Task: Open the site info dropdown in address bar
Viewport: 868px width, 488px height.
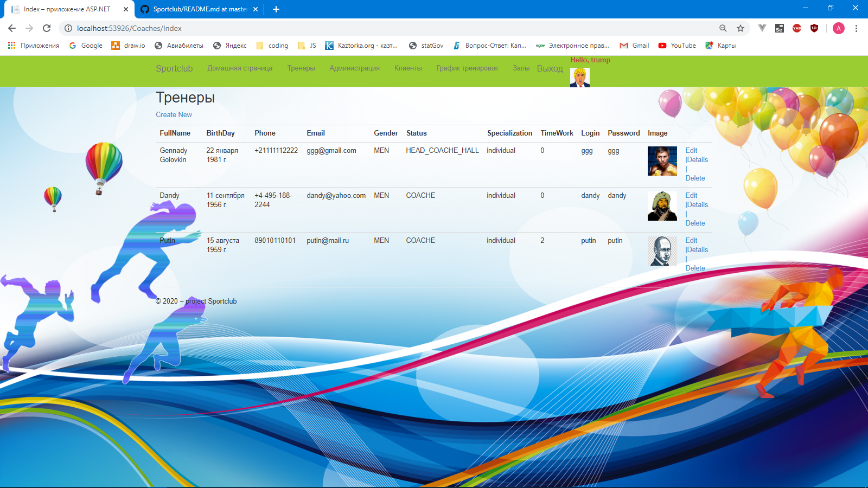Action: [x=68, y=28]
